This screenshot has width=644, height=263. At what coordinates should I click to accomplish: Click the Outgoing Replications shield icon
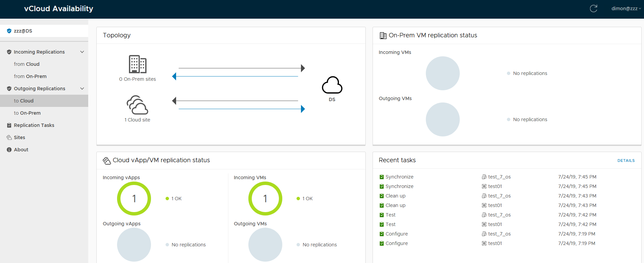coord(9,89)
